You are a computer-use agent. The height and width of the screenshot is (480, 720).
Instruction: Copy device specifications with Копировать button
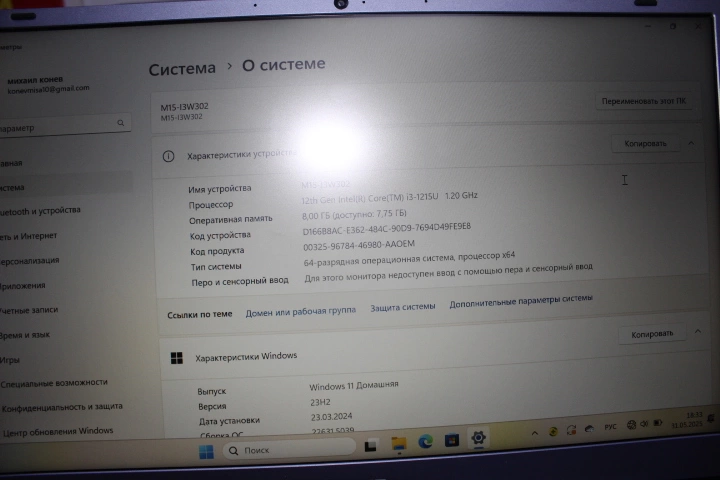(x=645, y=144)
